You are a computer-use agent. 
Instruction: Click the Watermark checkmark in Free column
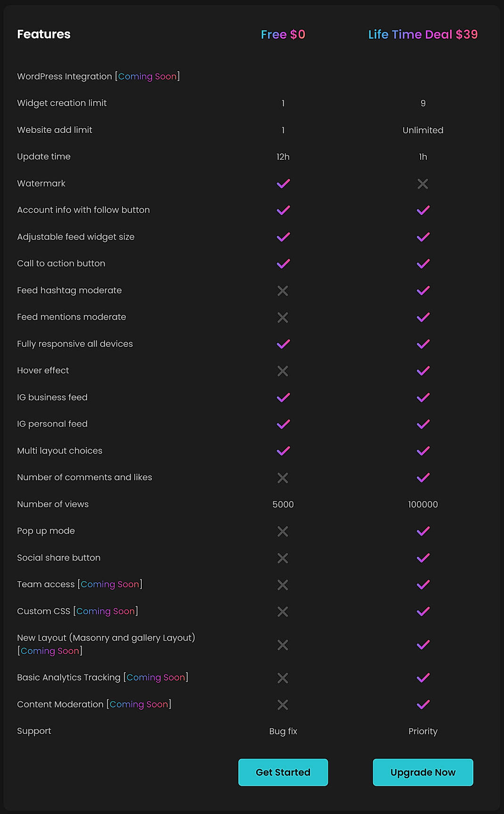click(x=283, y=184)
